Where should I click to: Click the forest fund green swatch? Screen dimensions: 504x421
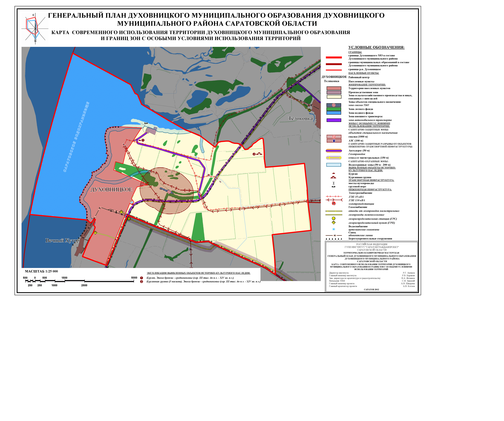coord(334,109)
